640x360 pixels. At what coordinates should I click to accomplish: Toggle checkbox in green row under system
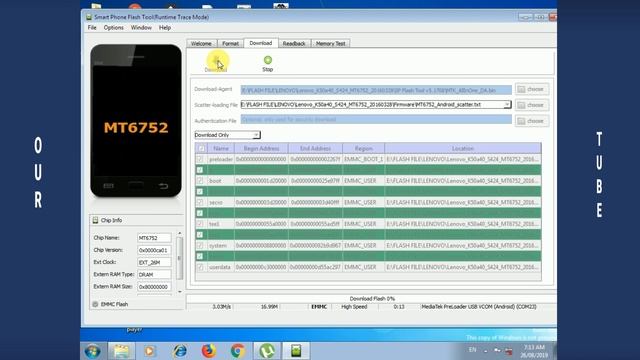click(x=200, y=256)
